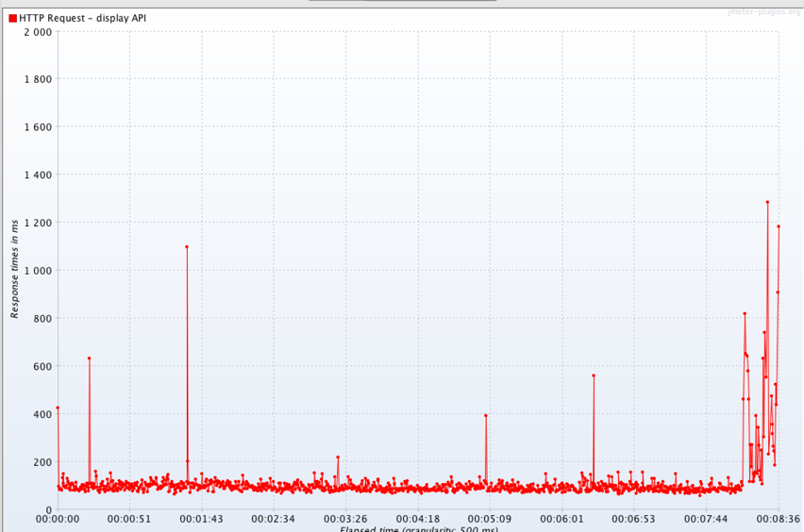Click the '1 600' y-axis label
Screen dimensions: 804x532
tap(38, 127)
